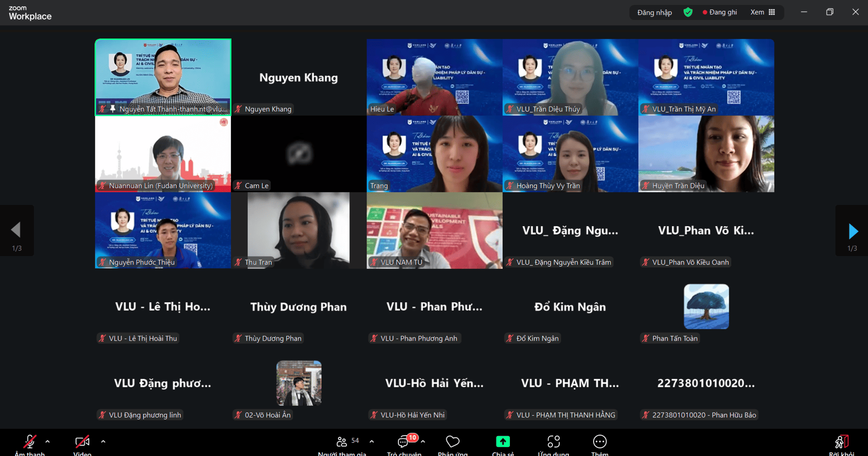This screenshot has height=456, width=868.
Task: Open reactions (Phản ứng) heart icon
Action: coord(453,442)
